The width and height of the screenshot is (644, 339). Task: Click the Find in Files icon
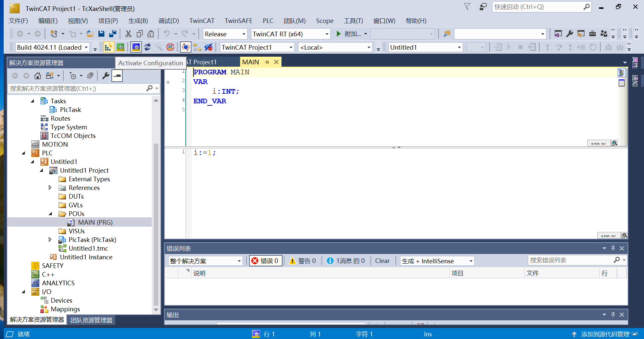tap(447, 34)
